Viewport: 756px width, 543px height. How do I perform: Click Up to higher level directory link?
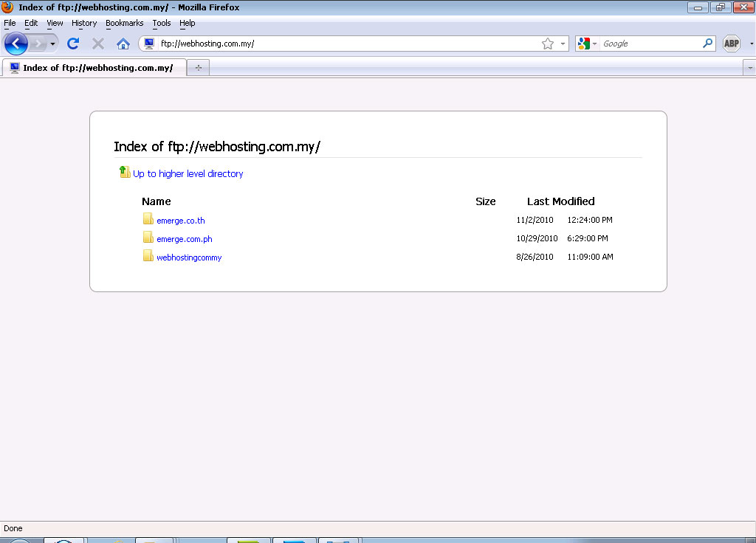(x=188, y=174)
